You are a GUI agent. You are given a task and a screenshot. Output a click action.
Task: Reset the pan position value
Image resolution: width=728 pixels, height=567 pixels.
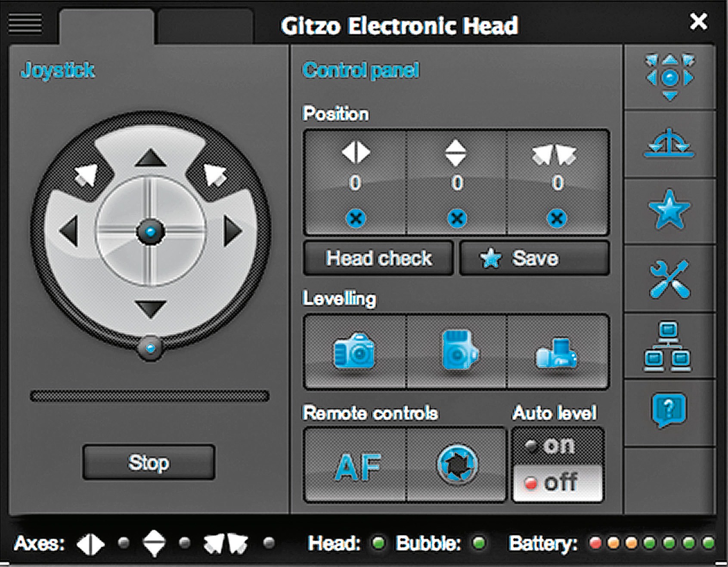tap(356, 218)
